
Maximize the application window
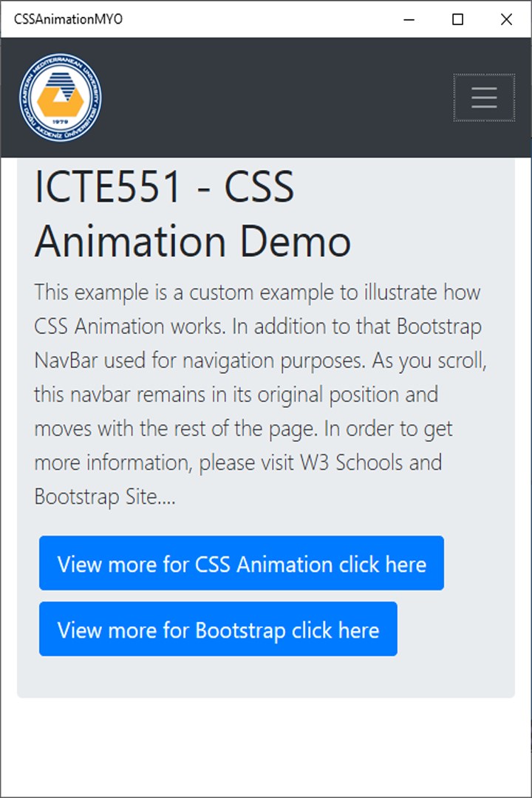tap(457, 19)
